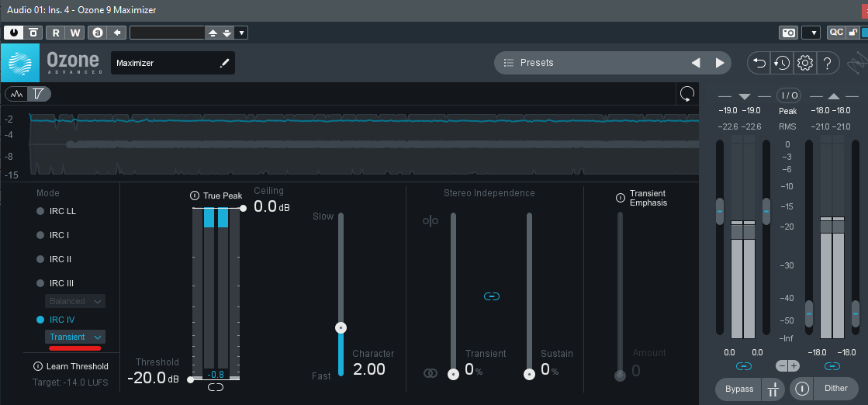Viewport: 868px width, 405px height.
Task: Click the preset up/down arrows button
Action: (220, 33)
